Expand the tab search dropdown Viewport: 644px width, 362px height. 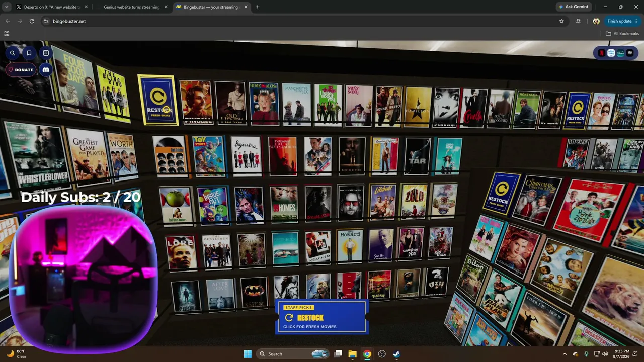7,7
